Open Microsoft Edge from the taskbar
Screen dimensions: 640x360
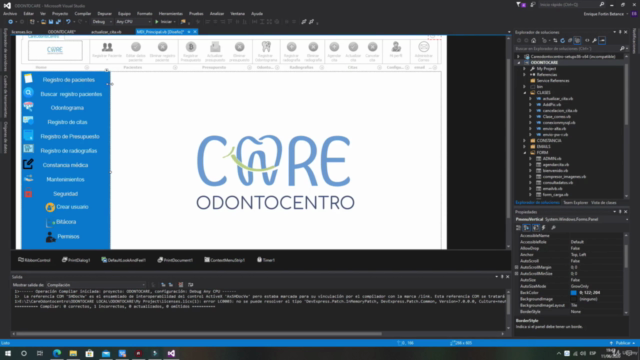tap(57, 353)
